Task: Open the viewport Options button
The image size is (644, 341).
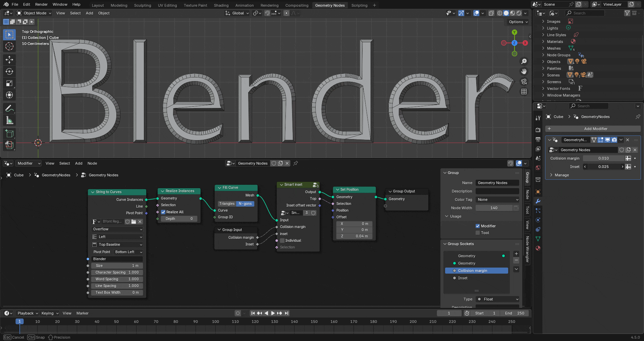Action: pyautogui.click(x=519, y=22)
